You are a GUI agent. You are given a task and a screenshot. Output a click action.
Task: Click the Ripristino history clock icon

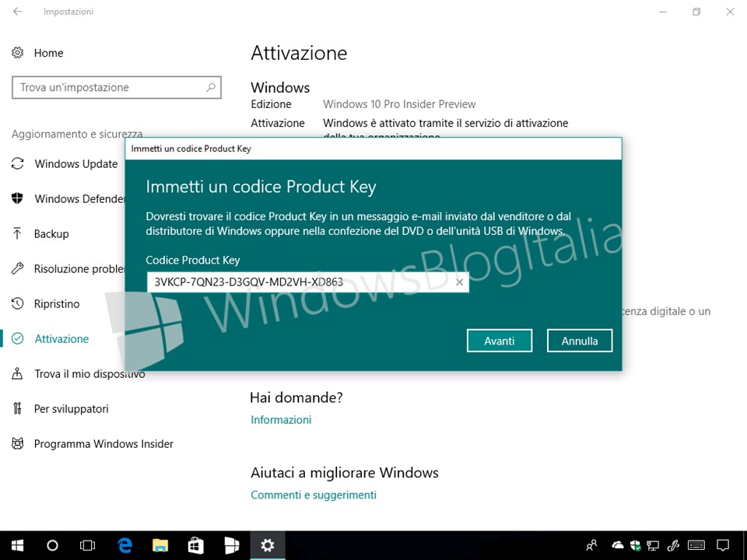18,303
